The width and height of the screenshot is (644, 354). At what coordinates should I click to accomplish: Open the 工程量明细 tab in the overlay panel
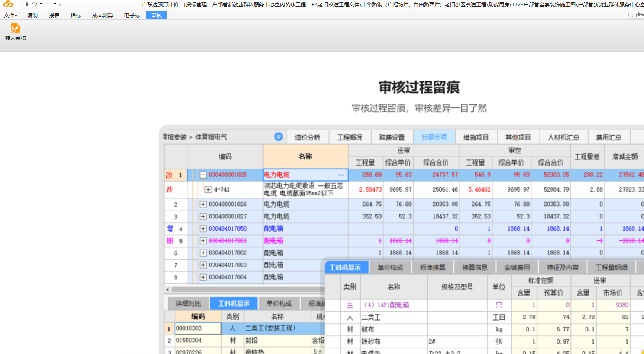tap(611, 268)
